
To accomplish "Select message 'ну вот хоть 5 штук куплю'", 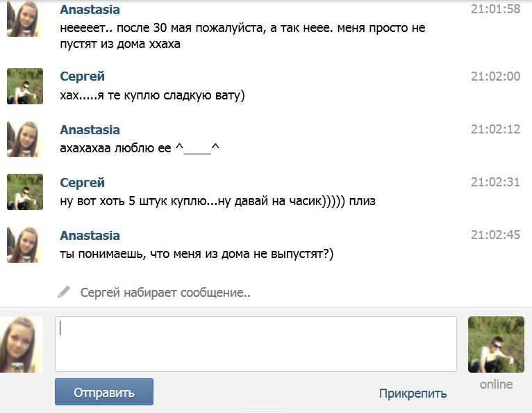I will (x=218, y=201).
